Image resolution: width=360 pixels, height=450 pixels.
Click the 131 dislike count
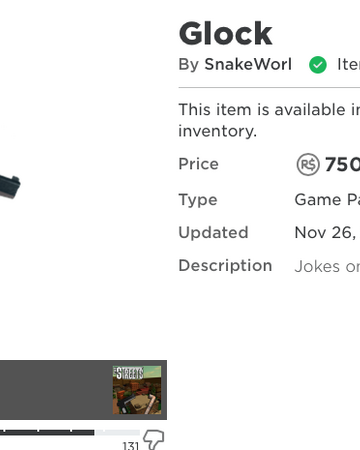click(131, 446)
